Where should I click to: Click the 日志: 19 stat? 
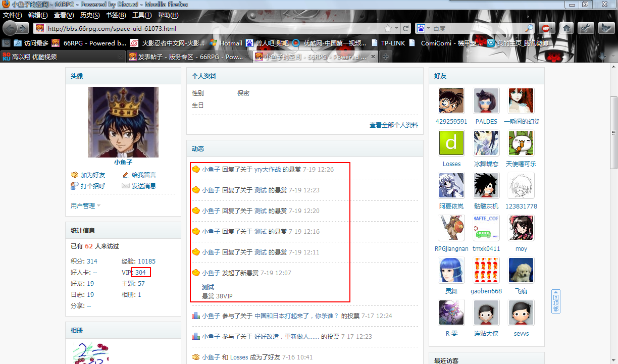point(82,294)
